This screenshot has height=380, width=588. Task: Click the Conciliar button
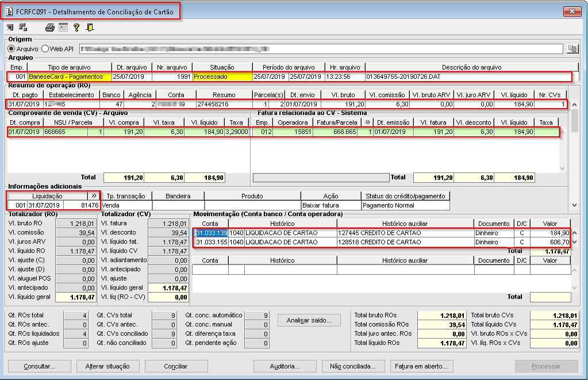point(176,366)
